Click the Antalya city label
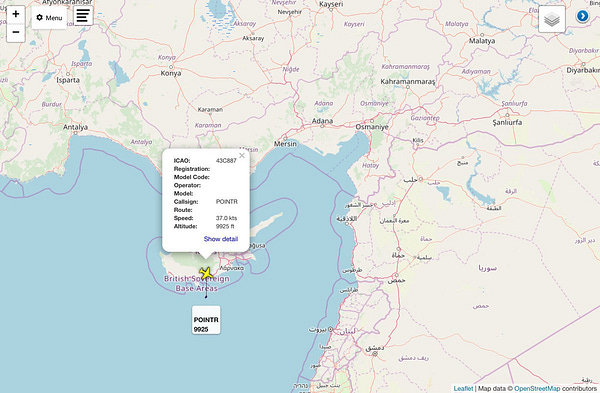Screen dimensions: 600x393 (75, 127)
